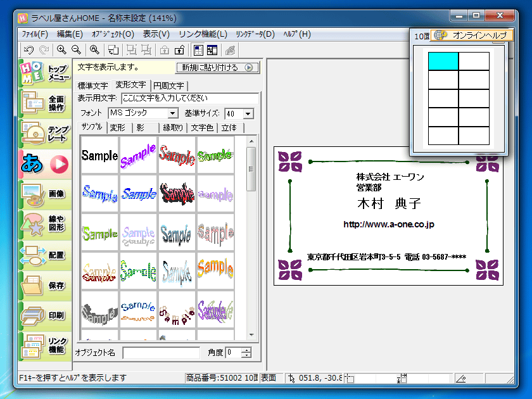Image resolution: width=532 pixels, height=399 pixels.
Task: Click the auto-zoom magnifier with letter A
Action: point(94,50)
